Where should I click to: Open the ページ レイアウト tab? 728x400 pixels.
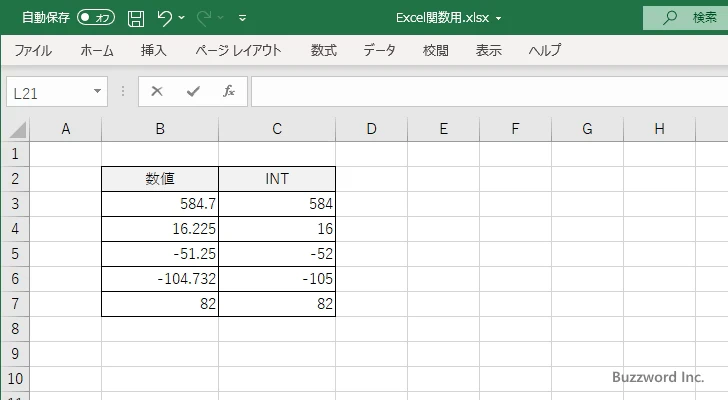[x=238, y=50]
